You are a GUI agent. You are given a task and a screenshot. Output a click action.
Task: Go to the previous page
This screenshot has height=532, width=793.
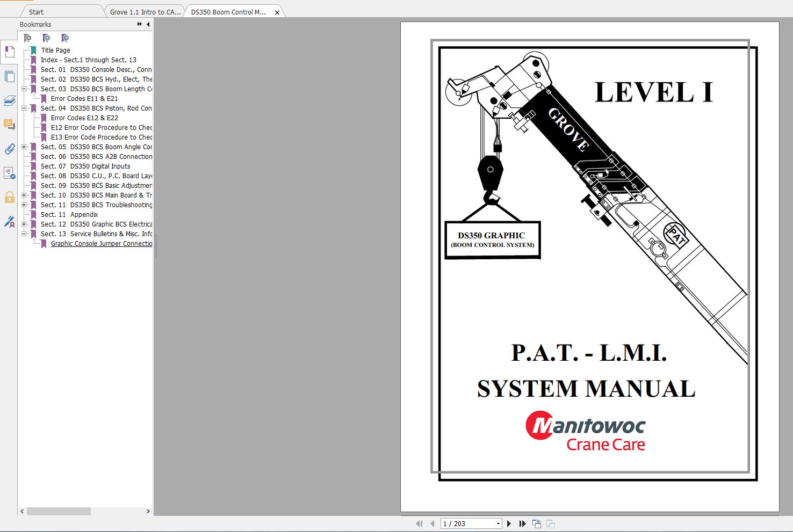[x=432, y=523]
